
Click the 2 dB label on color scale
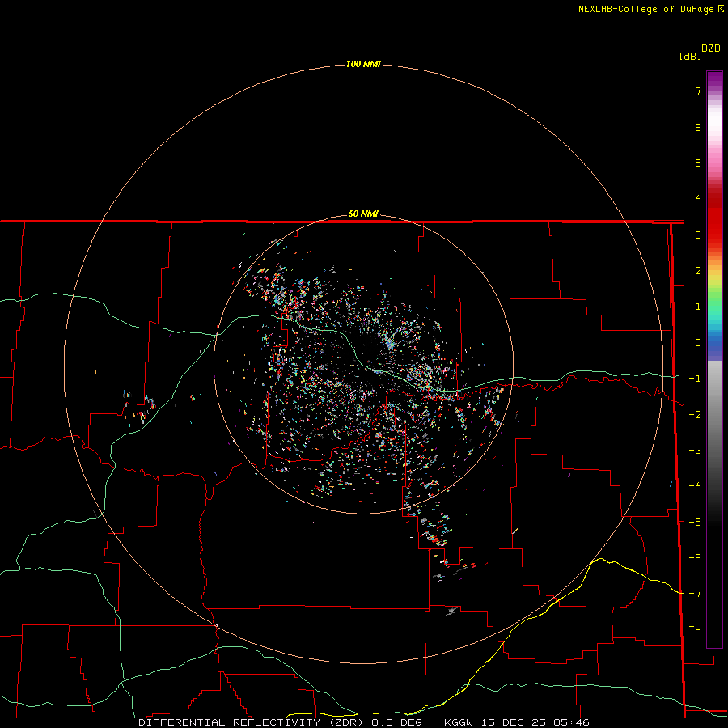click(x=698, y=271)
